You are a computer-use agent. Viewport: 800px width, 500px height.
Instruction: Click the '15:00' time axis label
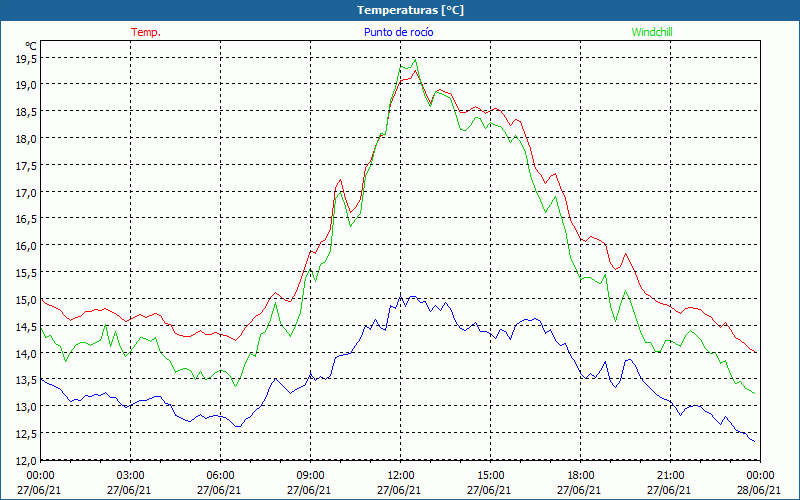pos(490,475)
